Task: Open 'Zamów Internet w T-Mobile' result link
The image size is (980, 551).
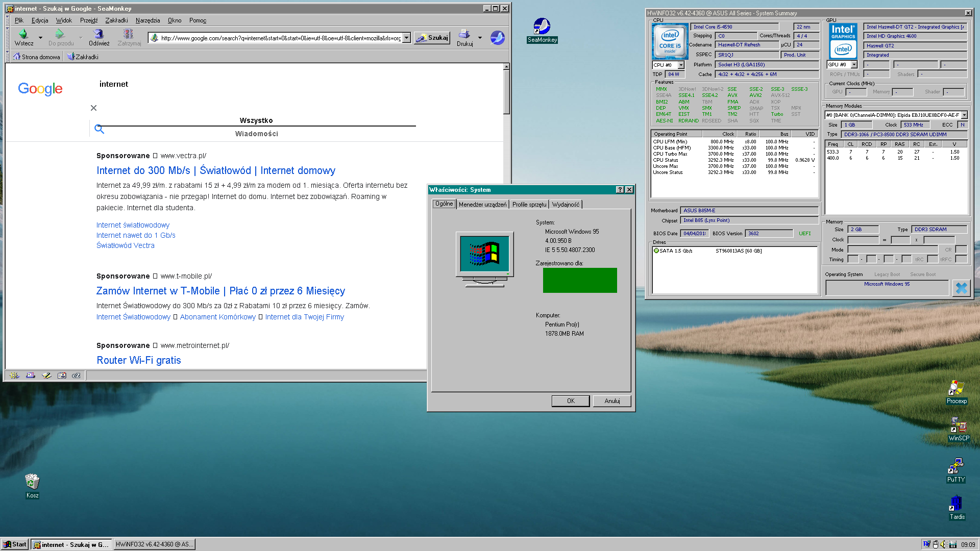Action: 220,291
